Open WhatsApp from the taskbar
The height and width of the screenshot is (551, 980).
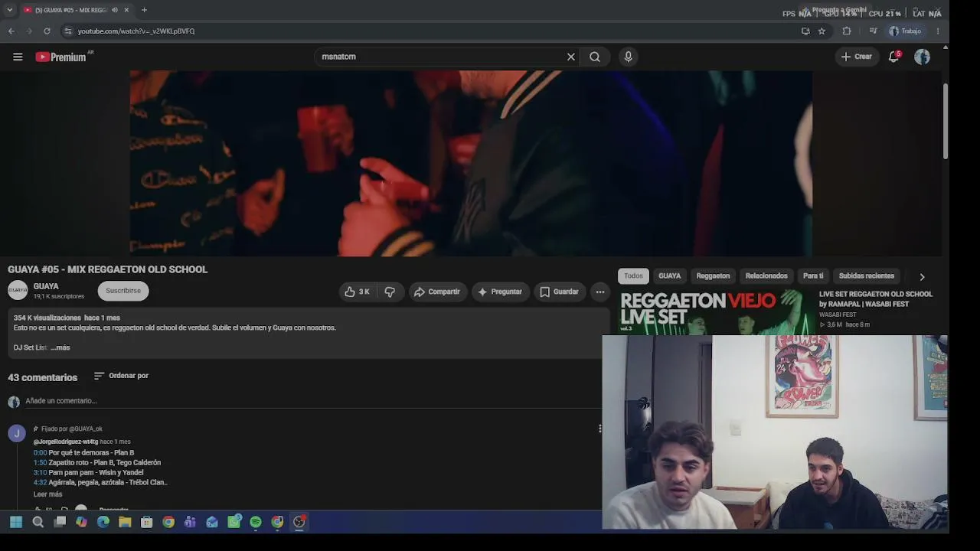[x=234, y=522]
